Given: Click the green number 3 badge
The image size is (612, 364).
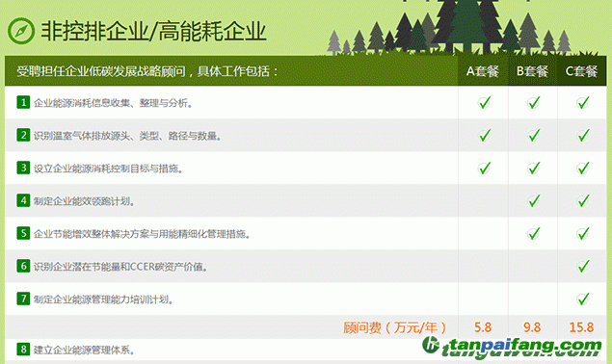Looking at the screenshot, I should pos(23,169).
